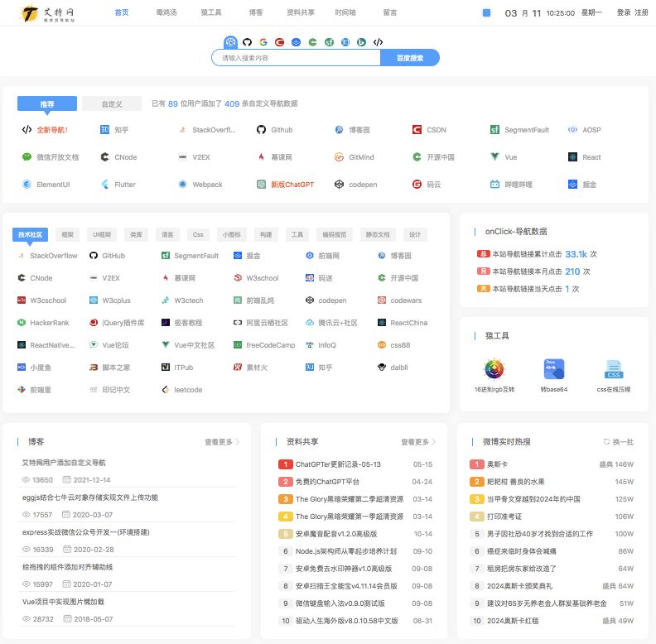Open codepen in the recommended list
The height and width of the screenshot is (644, 656).
click(355, 185)
